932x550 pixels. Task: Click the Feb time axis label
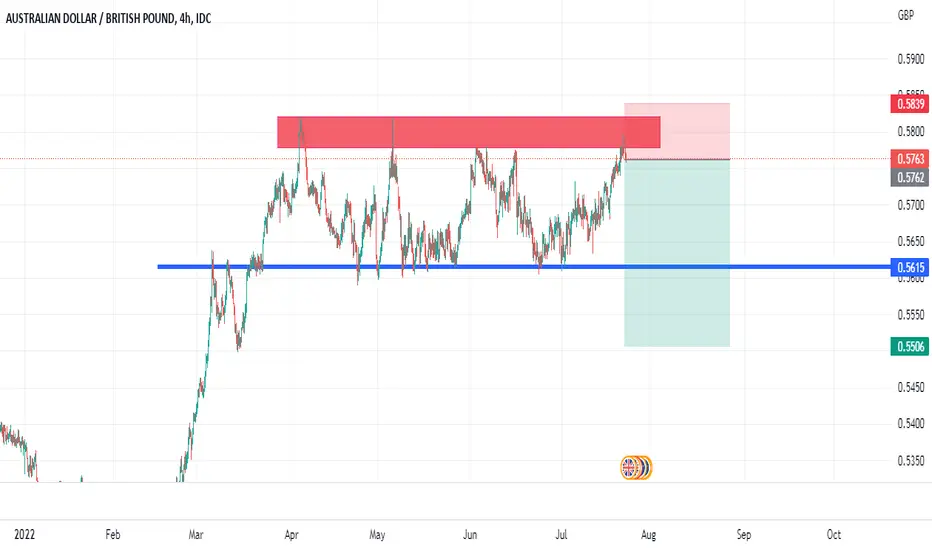[113, 535]
